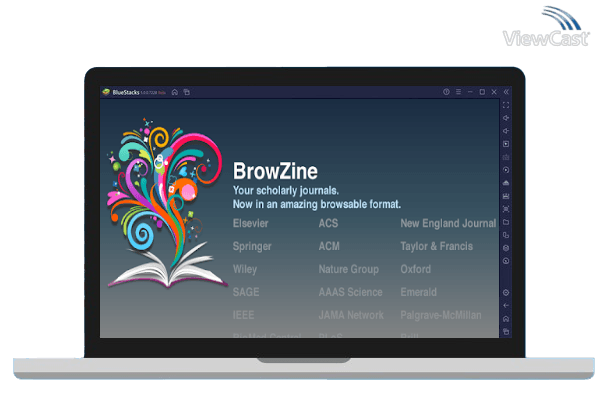
Task: Select Wiley in the publisher list
Action: pos(245,269)
